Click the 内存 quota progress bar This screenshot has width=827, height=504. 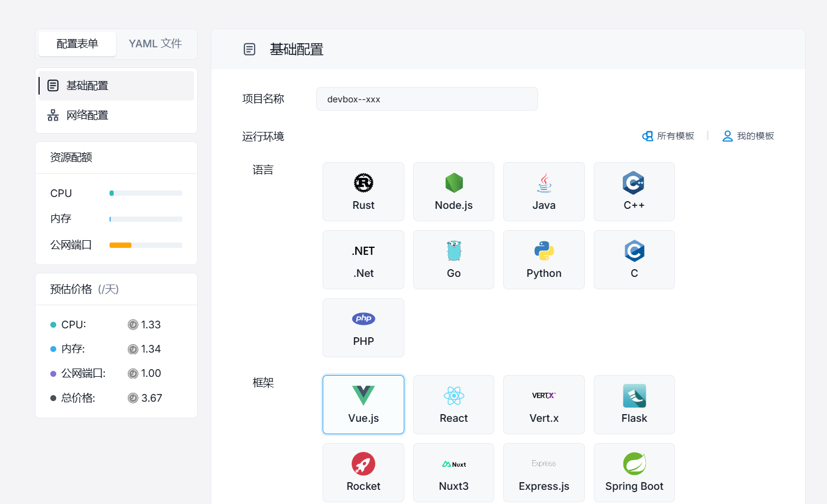[146, 219]
